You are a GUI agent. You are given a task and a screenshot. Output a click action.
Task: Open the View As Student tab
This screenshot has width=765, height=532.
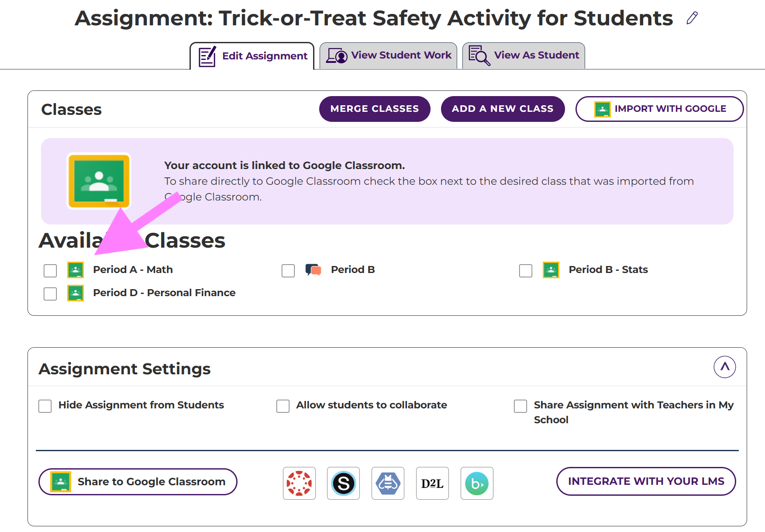(x=524, y=55)
